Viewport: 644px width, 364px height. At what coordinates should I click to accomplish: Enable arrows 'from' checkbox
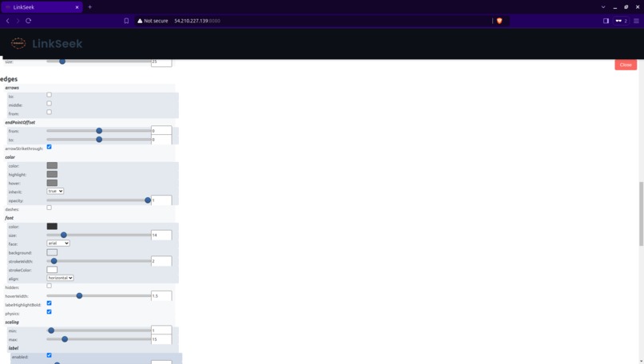49,112
